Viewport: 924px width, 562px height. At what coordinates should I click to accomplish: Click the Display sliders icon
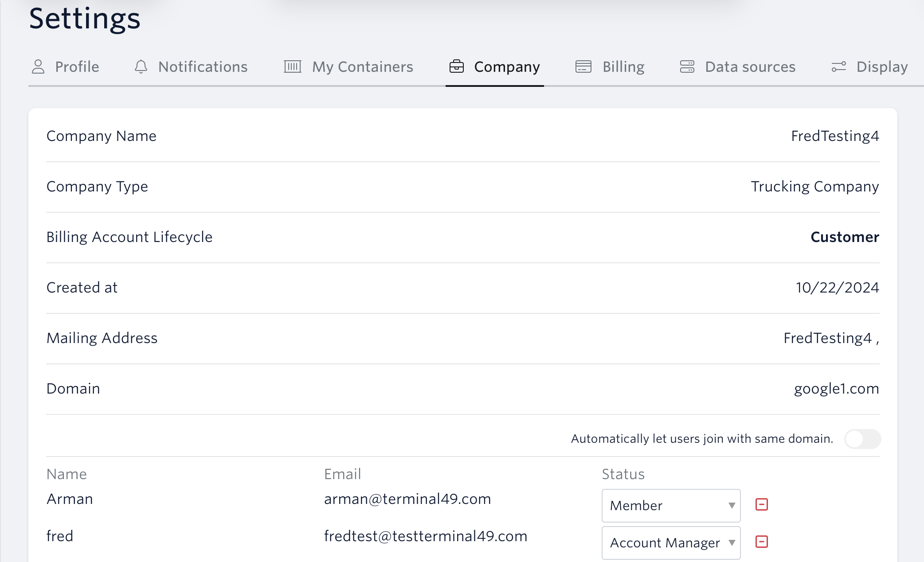pyautogui.click(x=839, y=67)
